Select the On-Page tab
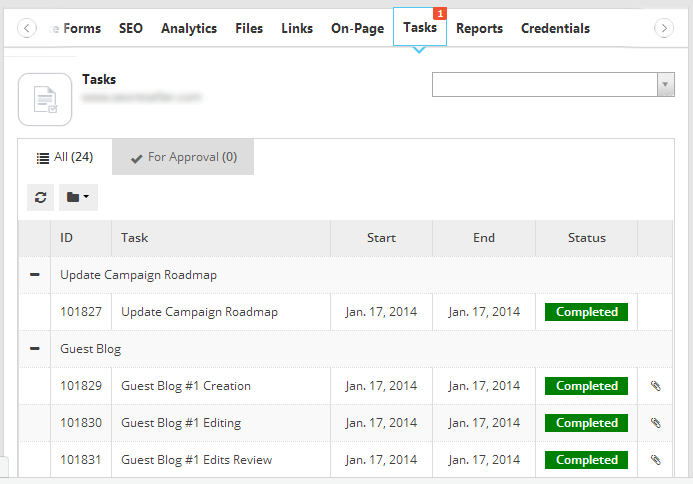 pos(358,28)
